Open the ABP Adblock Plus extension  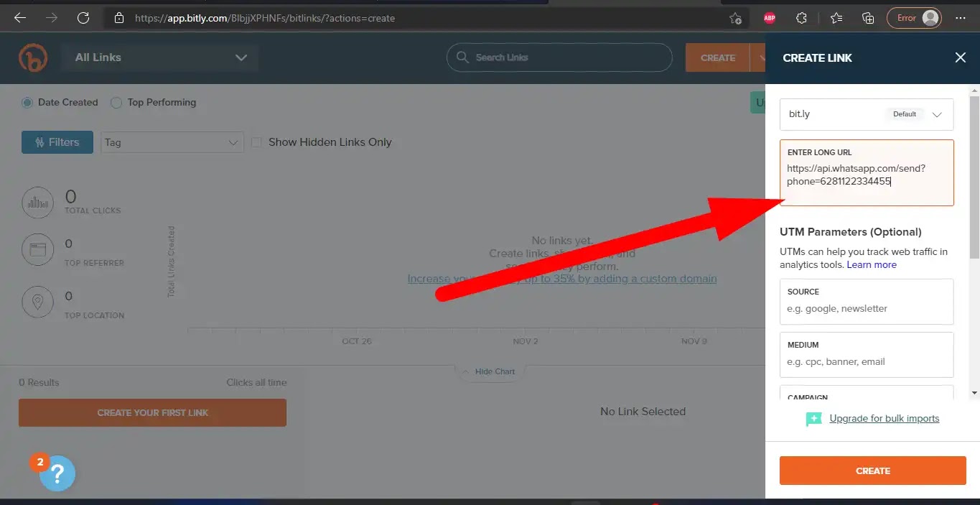click(x=770, y=18)
